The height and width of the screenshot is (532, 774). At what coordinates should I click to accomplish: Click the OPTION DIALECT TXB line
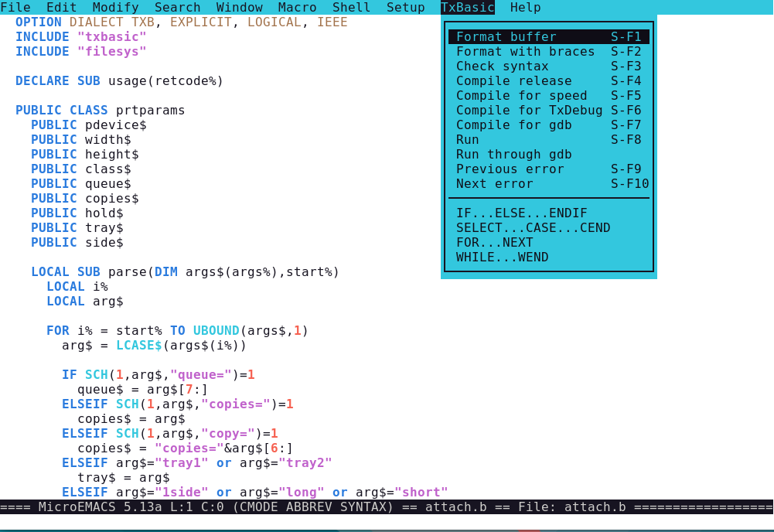click(x=181, y=22)
